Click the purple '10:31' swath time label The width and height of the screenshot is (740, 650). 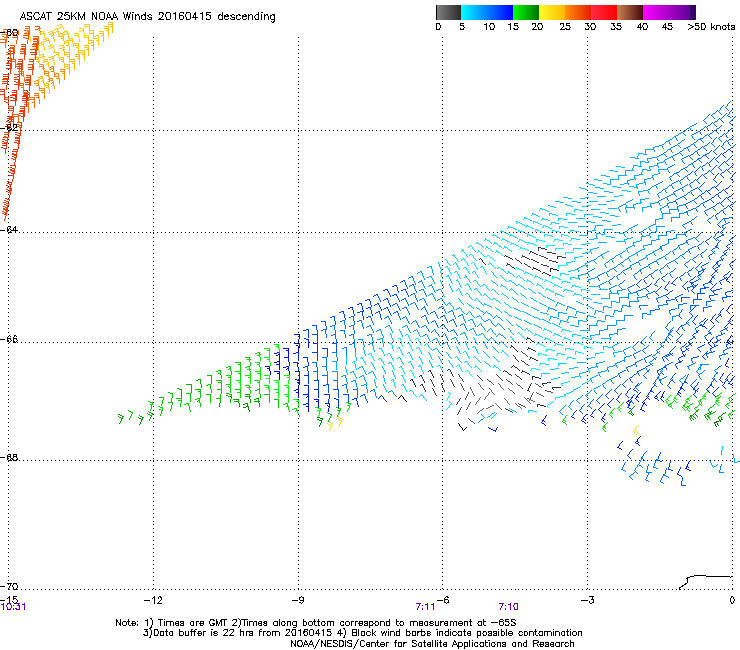pos(13,607)
